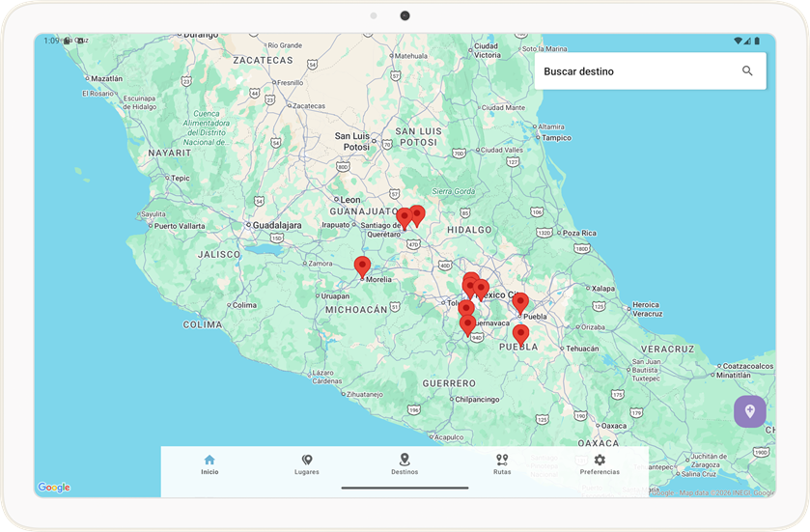Tap the Zacatecas city label
810x532 pixels.
[x=309, y=106]
